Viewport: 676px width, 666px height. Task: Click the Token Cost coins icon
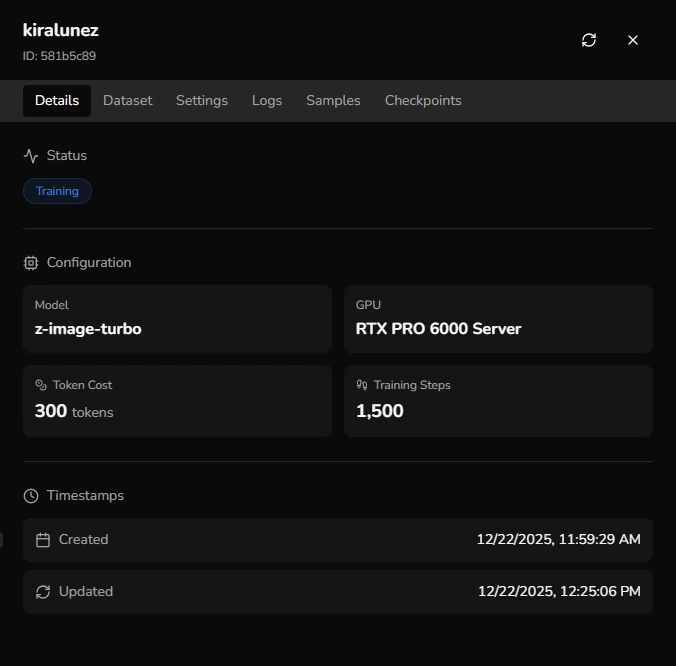tap(41, 385)
